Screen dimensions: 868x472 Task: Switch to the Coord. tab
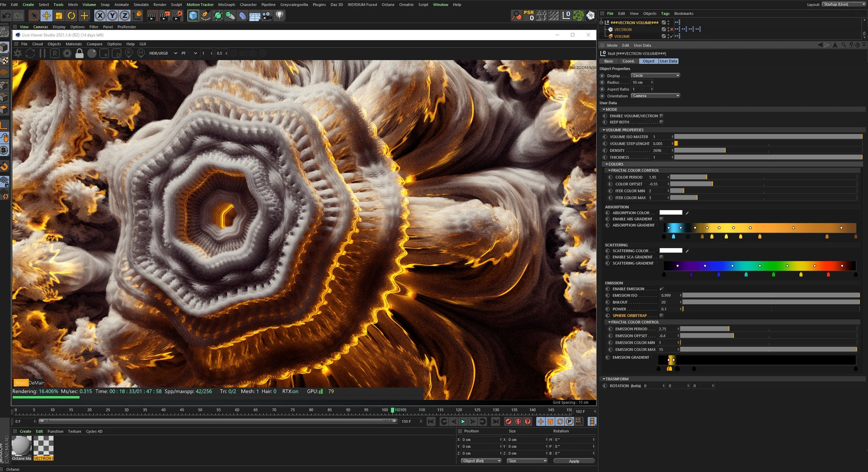click(x=628, y=61)
